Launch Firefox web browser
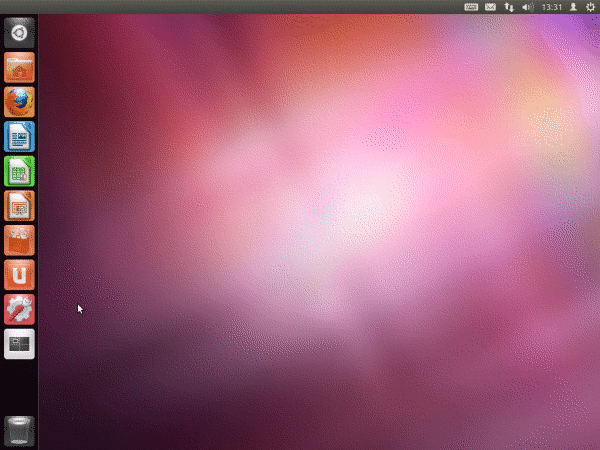600x450 pixels. [x=19, y=102]
